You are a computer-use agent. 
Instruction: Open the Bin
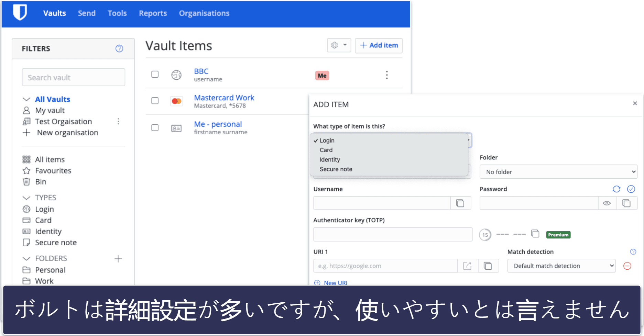(41, 182)
